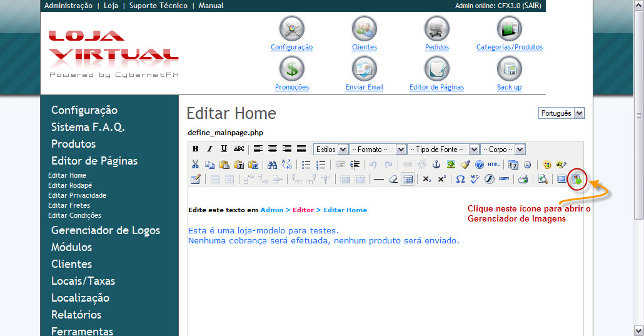This screenshot has height=336, width=644.
Task: Open the Estilos dropdown
Action: 331,150
